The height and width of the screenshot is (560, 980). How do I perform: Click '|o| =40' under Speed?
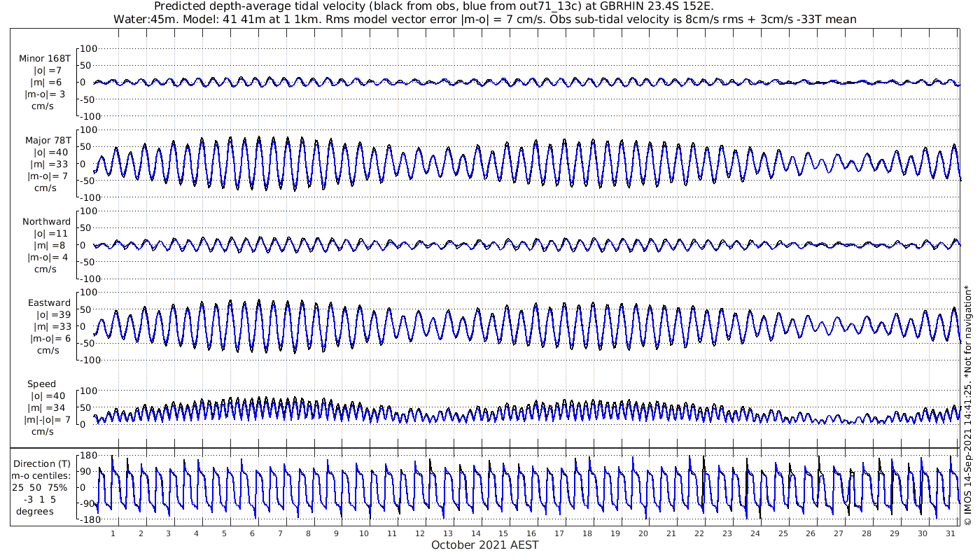pyautogui.click(x=48, y=396)
